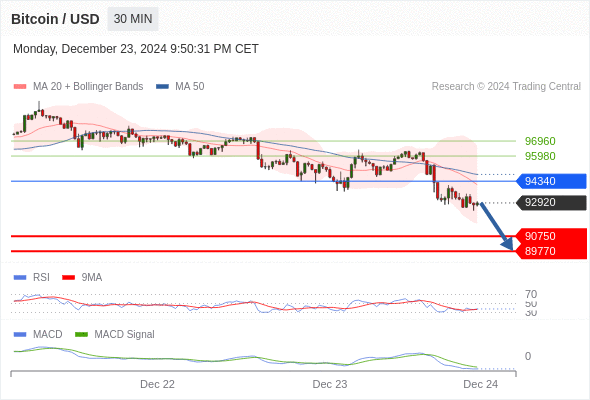The width and height of the screenshot is (590, 400).
Task: Click the 30 MIN timeframe badge
Action: click(133, 19)
